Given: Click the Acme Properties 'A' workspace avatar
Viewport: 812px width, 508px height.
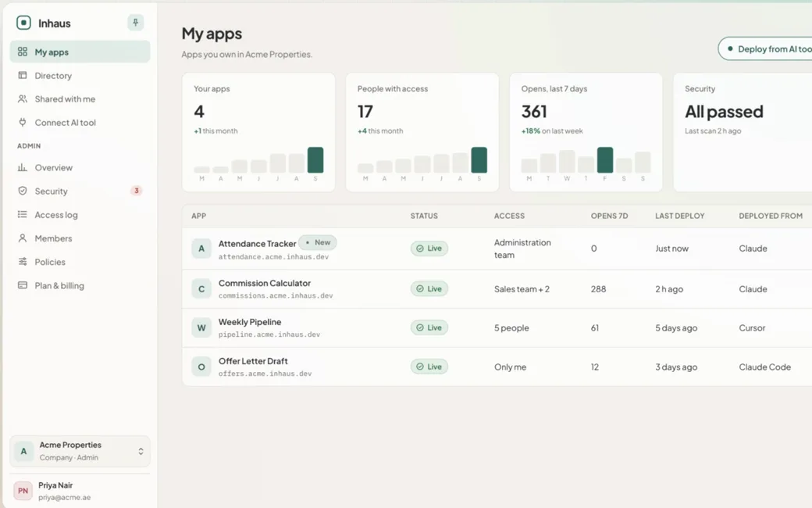Looking at the screenshot, I should 23,451.
